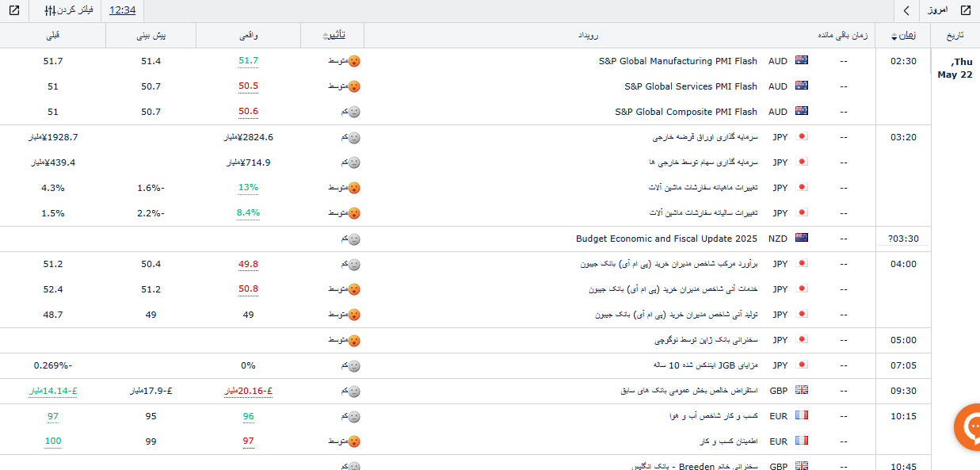Click the low-impact face icon for Composite PMI Flash
Screen dimensions: 980x470
point(355,112)
